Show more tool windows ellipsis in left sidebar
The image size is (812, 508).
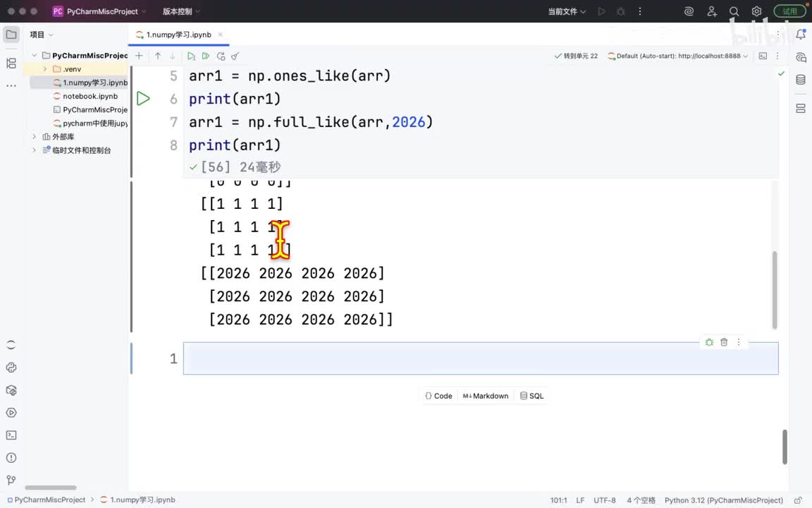click(11, 85)
